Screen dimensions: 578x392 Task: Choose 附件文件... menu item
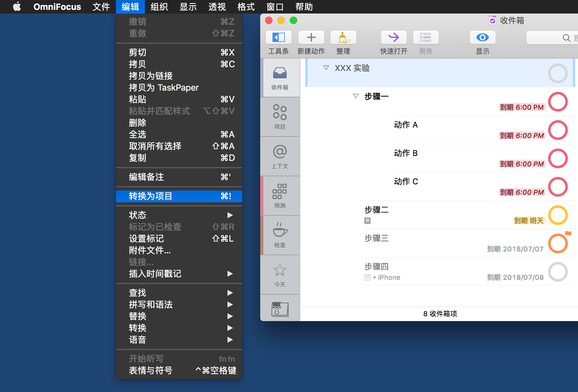tap(179, 250)
